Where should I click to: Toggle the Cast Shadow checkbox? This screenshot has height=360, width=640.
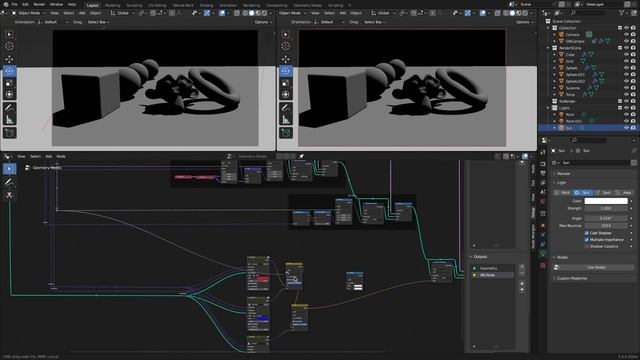(587, 233)
